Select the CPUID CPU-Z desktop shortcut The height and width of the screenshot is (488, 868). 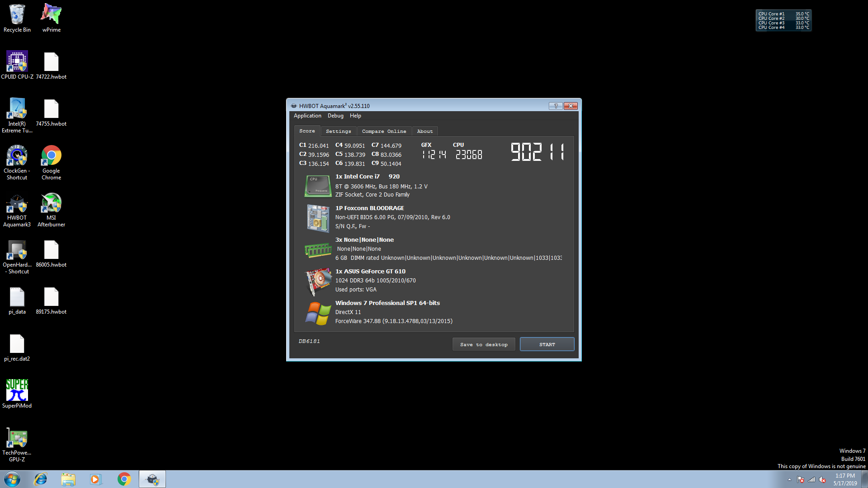tap(17, 65)
